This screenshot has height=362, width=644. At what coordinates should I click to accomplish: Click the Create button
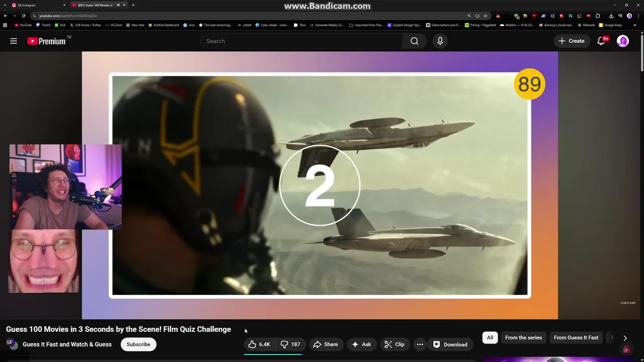coord(572,41)
